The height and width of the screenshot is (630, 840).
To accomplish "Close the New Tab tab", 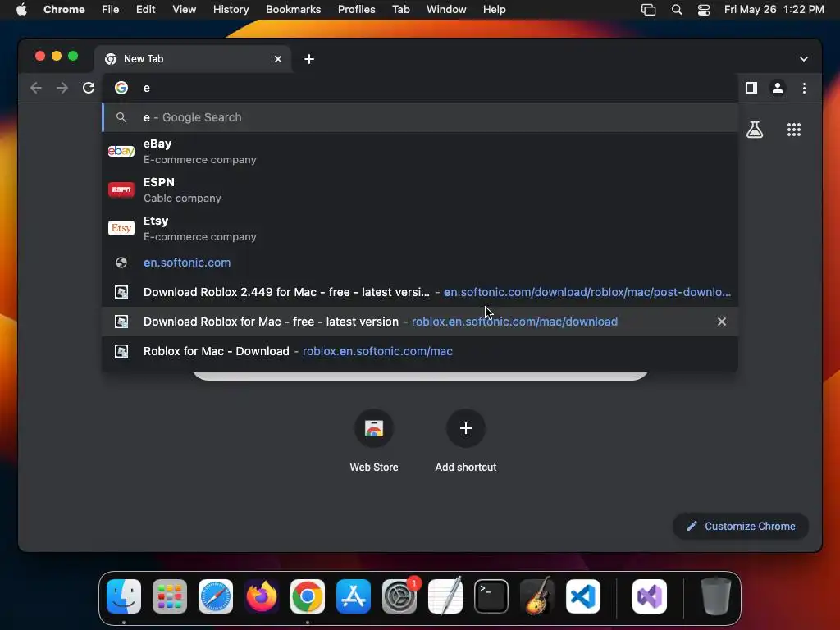I will pos(277,59).
